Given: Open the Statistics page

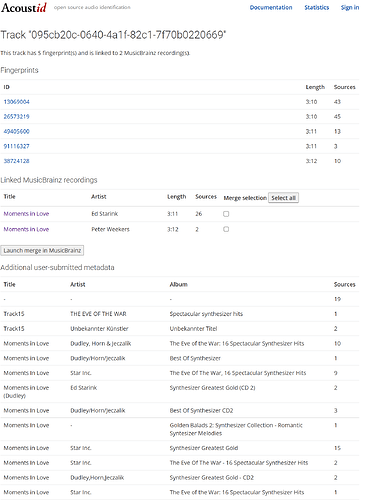Looking at the screenshot, I should 316,7.
